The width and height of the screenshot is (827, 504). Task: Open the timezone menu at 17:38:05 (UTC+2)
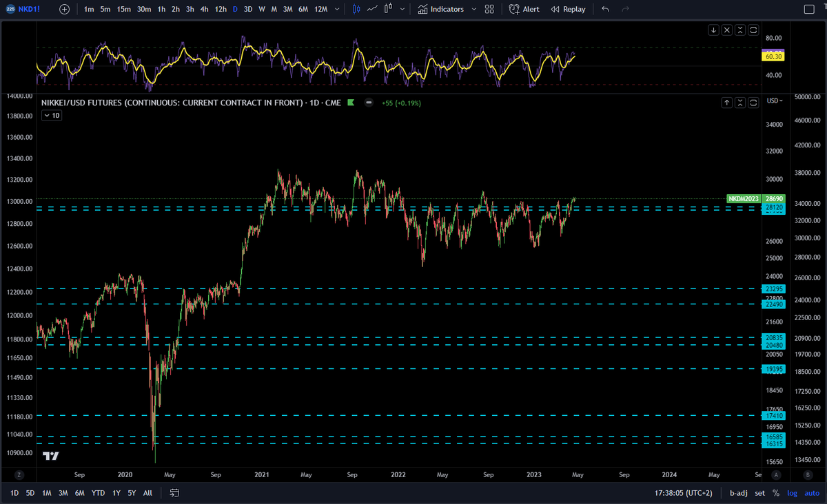tap(684, 493)
